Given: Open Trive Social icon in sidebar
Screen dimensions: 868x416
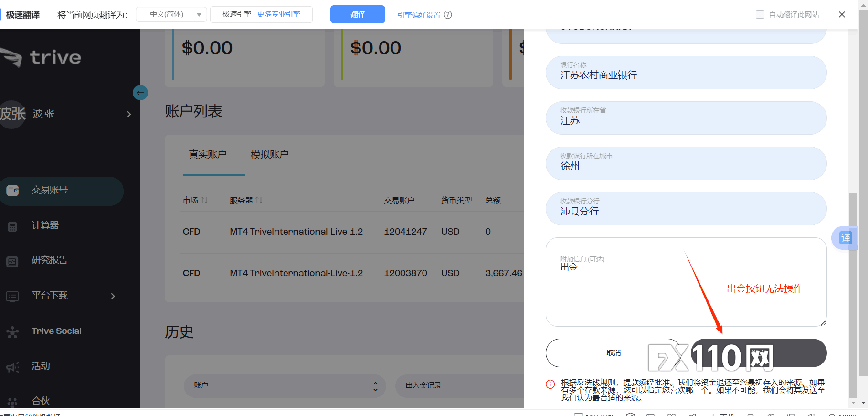Looking at the screenshot, I should [13, 332].
